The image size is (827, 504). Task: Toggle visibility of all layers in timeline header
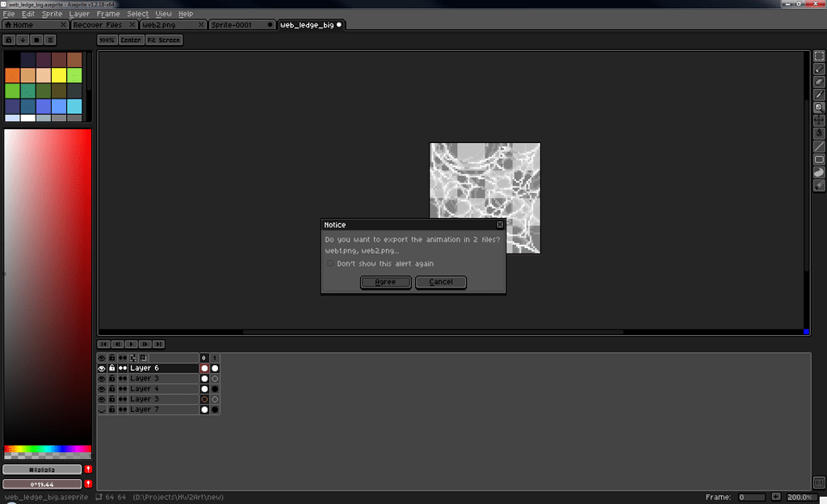click(102, 358)
